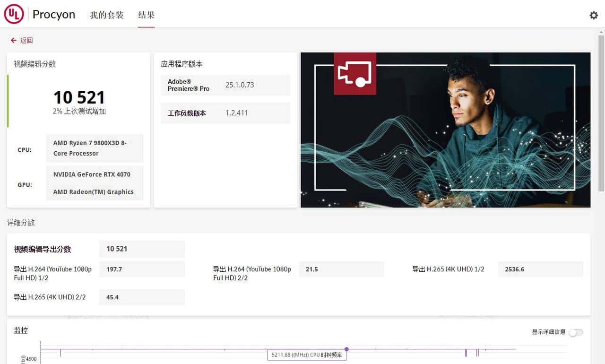Click the red video camera logo on the preview image
The image size is (605, 364).
(354, 73)
